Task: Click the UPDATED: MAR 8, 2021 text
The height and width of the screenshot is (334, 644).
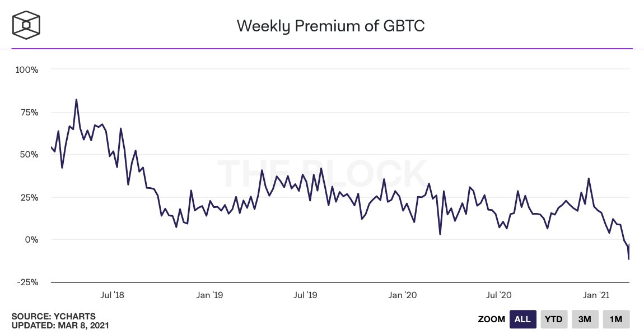Action: pyautogui.click(x=60, y=325)
